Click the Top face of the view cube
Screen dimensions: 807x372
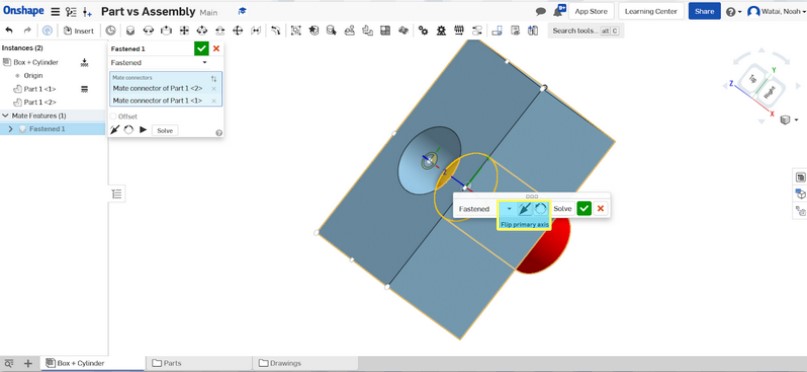(x=752, y=79)
